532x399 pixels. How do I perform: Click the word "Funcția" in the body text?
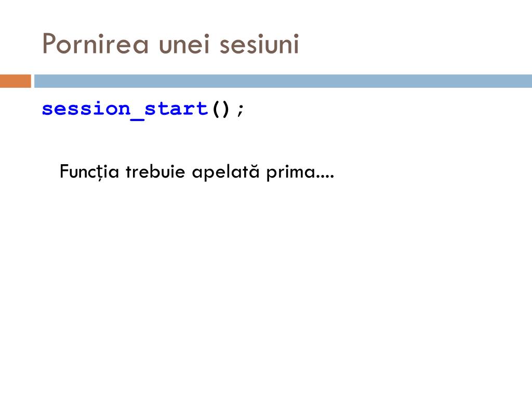(89, 171)
